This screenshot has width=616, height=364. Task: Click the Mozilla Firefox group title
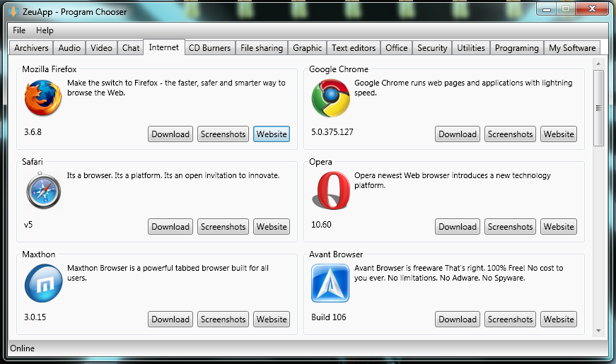pos(49,69)
